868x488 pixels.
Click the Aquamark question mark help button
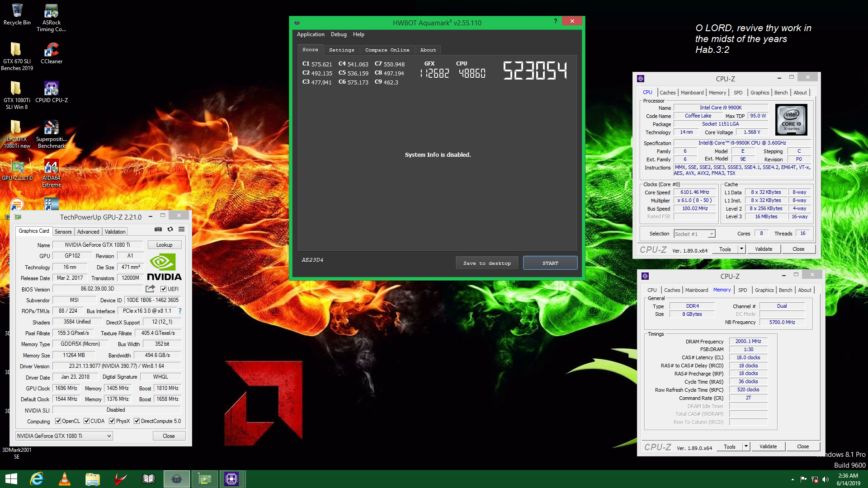point(556,21)
